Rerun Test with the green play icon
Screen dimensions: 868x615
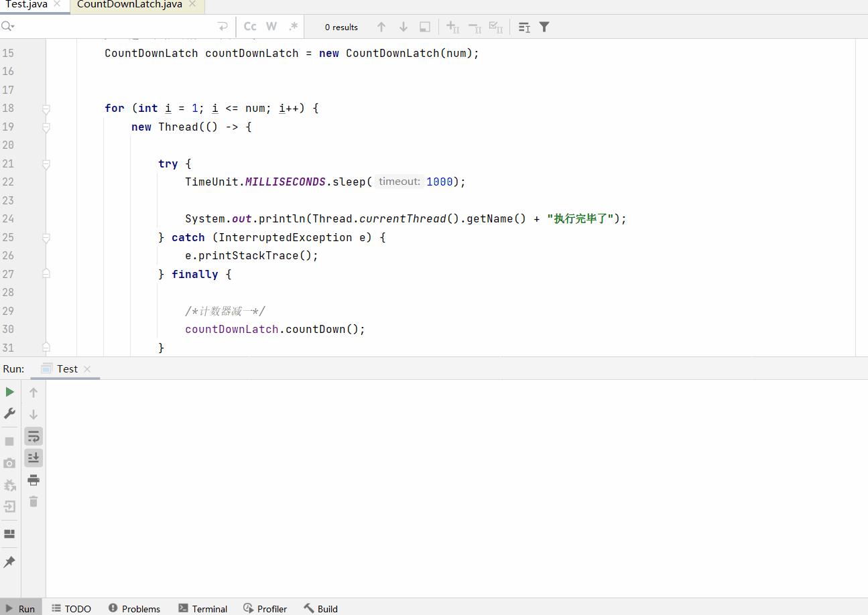[x=9, y=392]
